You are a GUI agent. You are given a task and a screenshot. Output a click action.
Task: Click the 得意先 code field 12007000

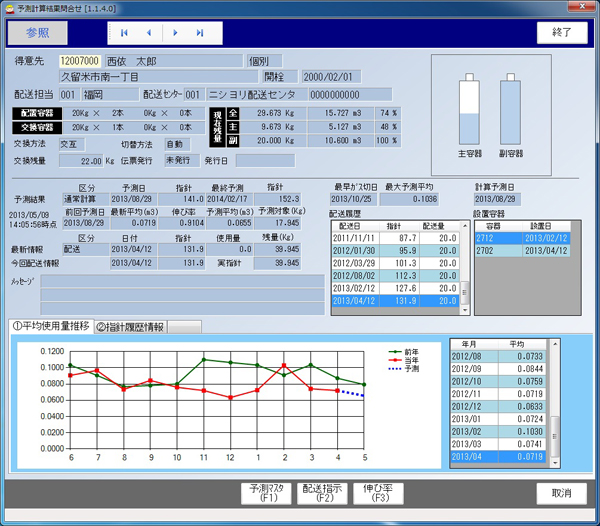point(81,61)
